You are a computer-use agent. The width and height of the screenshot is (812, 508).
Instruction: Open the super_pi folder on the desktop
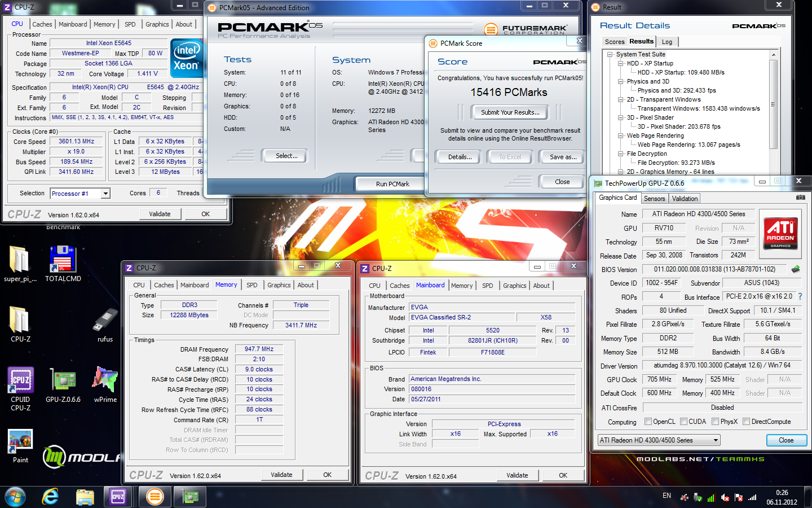coord(20,264)
